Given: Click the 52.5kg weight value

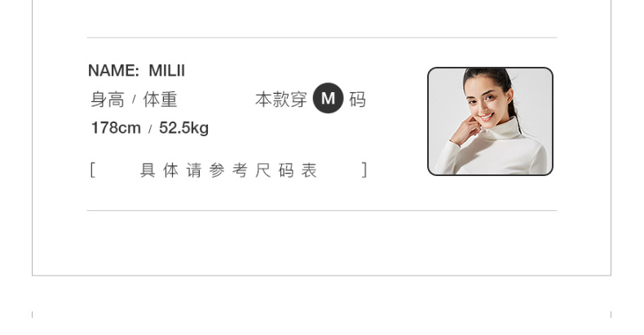Looking at the screenshot, I should (x=183, y=128).
